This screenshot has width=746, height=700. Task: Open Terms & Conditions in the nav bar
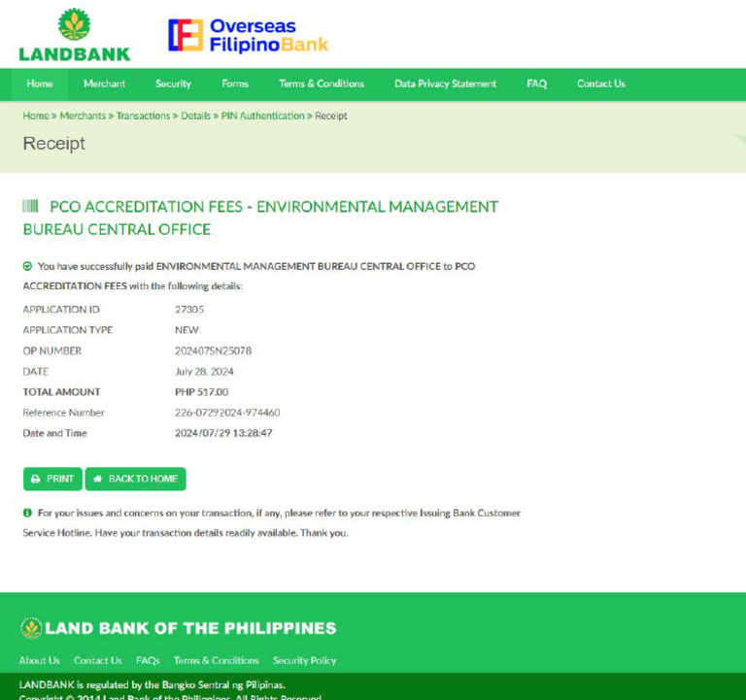(x=322, y=83)
